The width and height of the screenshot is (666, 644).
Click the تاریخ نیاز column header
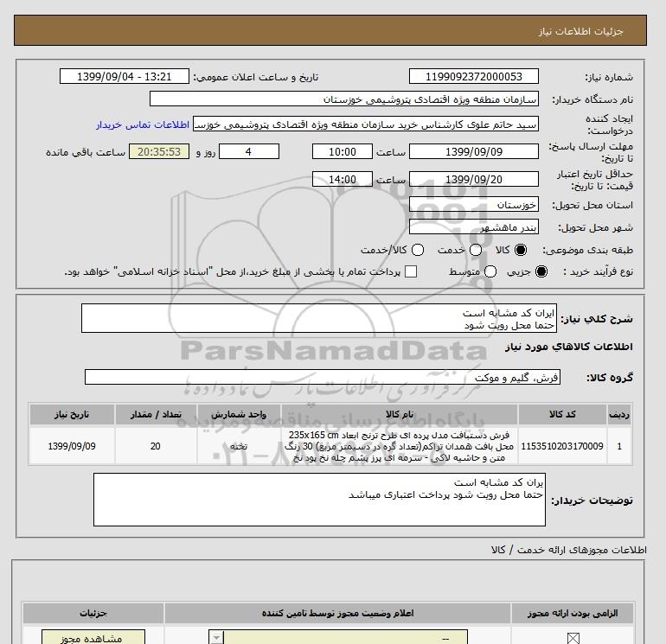point(72,414)
